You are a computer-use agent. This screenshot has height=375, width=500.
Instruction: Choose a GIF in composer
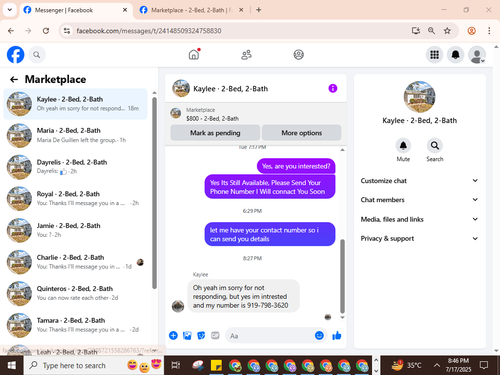tap(215, 335)
